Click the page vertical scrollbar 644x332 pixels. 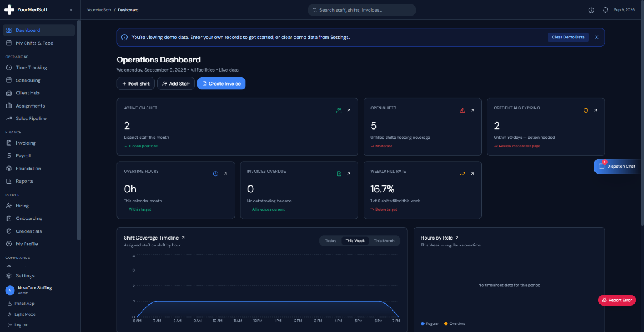[642, 113]
